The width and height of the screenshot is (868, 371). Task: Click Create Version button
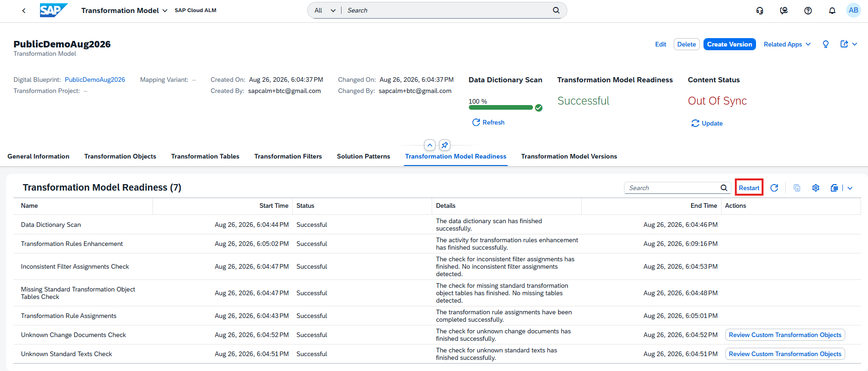730,44
